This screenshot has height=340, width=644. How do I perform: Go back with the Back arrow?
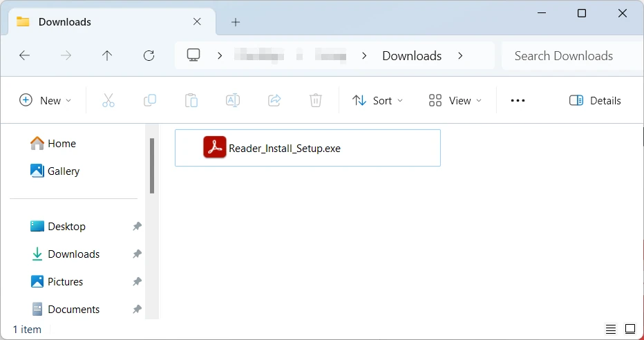coord(25,55)
